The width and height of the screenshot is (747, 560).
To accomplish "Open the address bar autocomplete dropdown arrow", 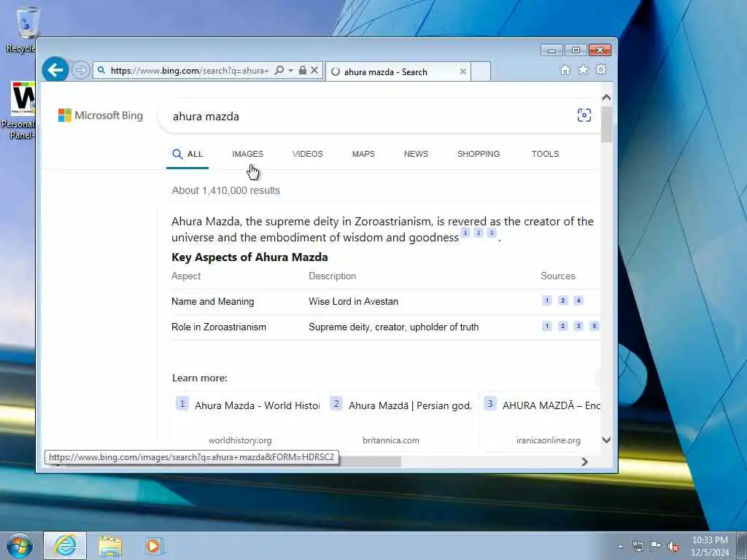I will (x=290, y=71).
